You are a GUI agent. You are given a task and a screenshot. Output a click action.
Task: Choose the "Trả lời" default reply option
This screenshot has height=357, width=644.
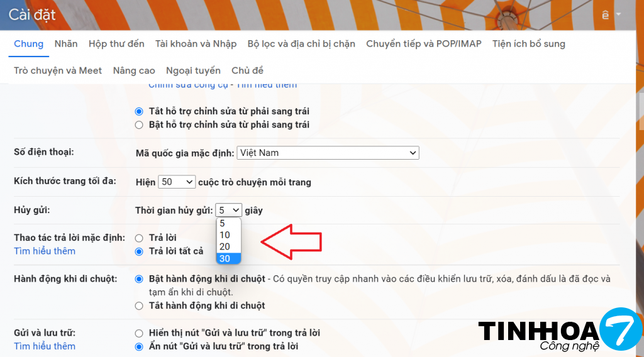(139, 238)
